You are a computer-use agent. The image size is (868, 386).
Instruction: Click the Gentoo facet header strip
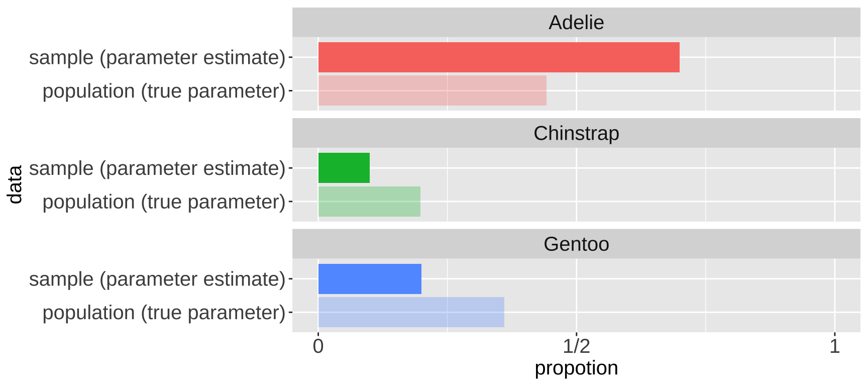(576, 244)
